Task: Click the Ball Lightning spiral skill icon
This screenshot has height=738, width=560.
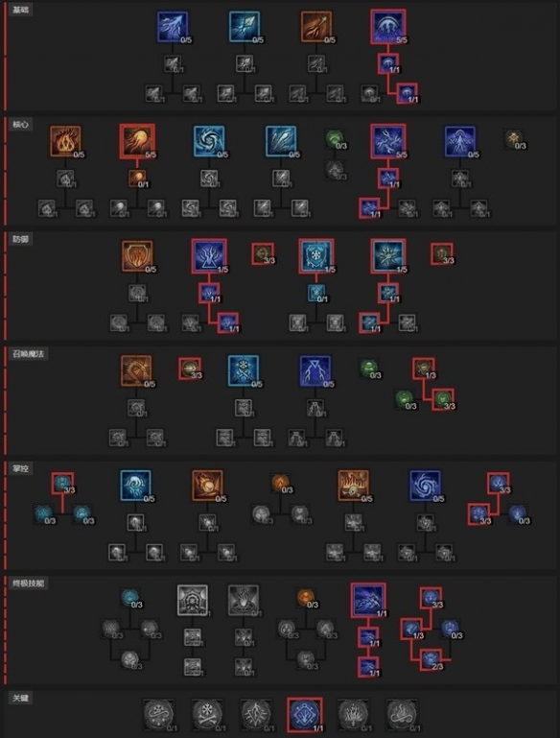Action: pos(426,486)
